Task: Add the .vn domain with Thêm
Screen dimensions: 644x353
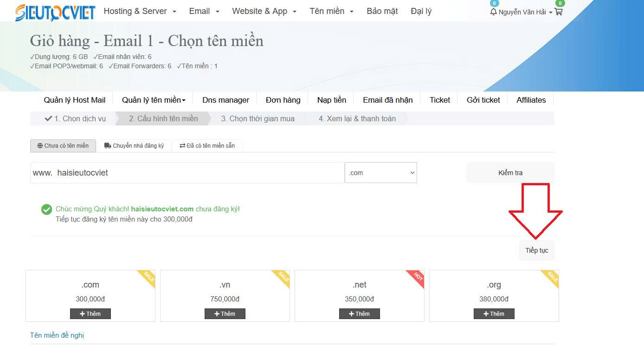Action: coord(225,314)
